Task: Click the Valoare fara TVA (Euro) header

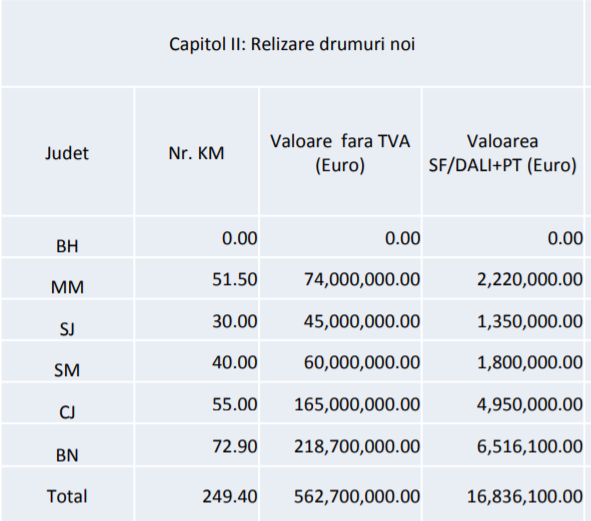Action: pyautogui.click(x=340, y=153)
